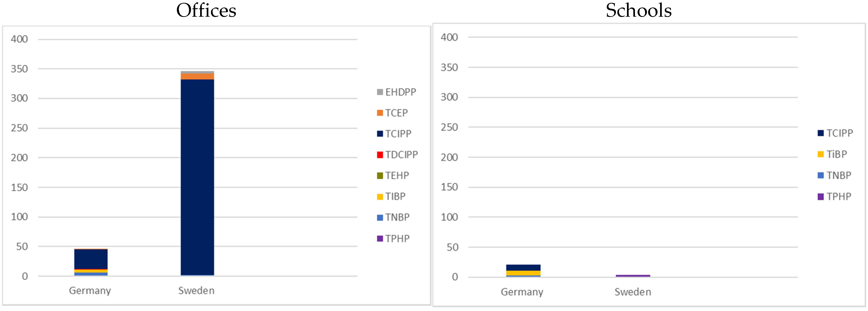This screenshot has width=868, height=311.
Task: Select the olive TEHP legend swatch
Action: click(x=380, y=176)
